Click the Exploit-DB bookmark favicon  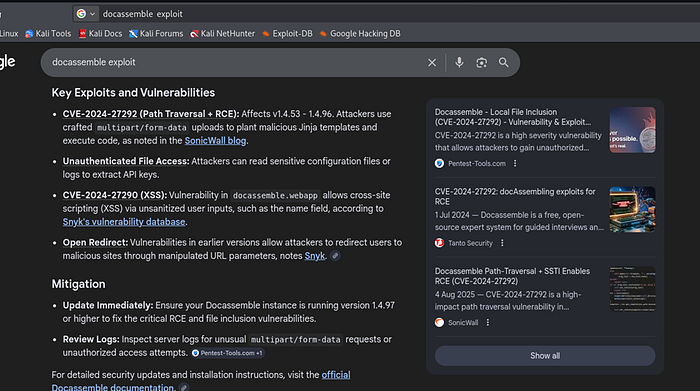click(266, 34)
